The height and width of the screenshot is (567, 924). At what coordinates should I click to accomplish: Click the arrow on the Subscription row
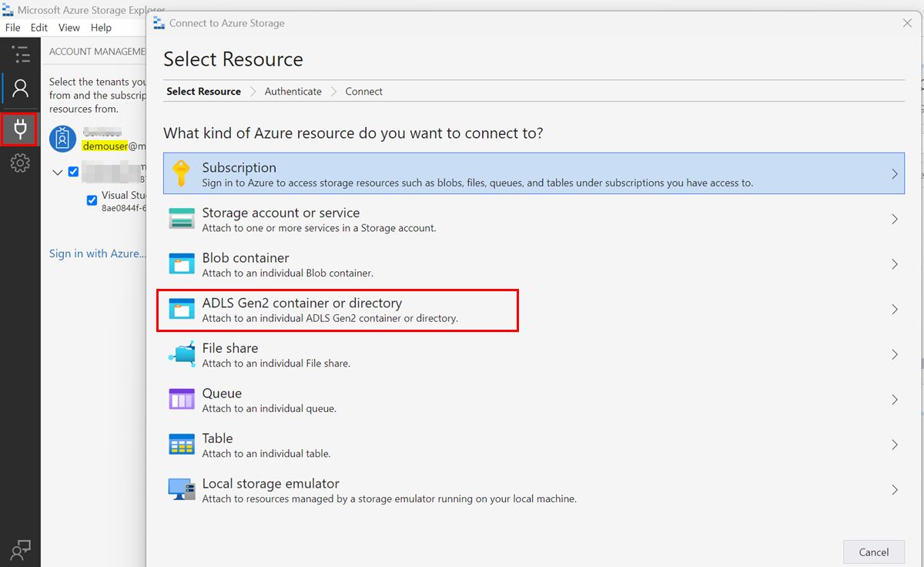click(894, 174)
